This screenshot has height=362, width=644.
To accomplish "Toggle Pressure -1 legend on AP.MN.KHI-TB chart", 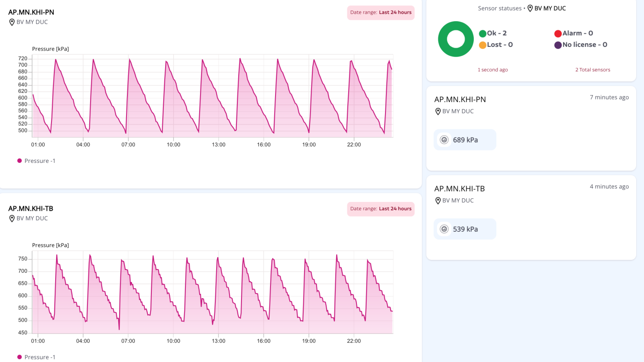I will coord(36,357).
